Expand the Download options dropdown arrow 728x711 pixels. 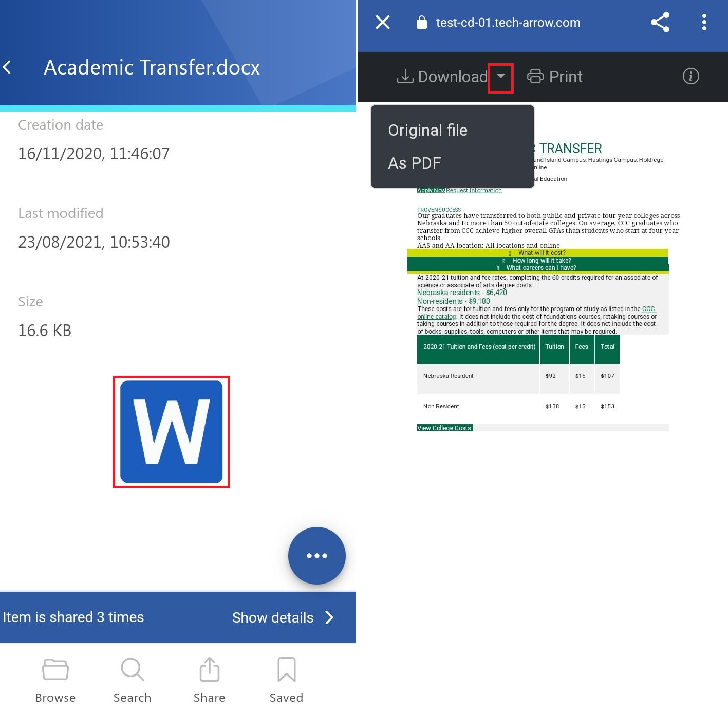(x=501, y=77)
